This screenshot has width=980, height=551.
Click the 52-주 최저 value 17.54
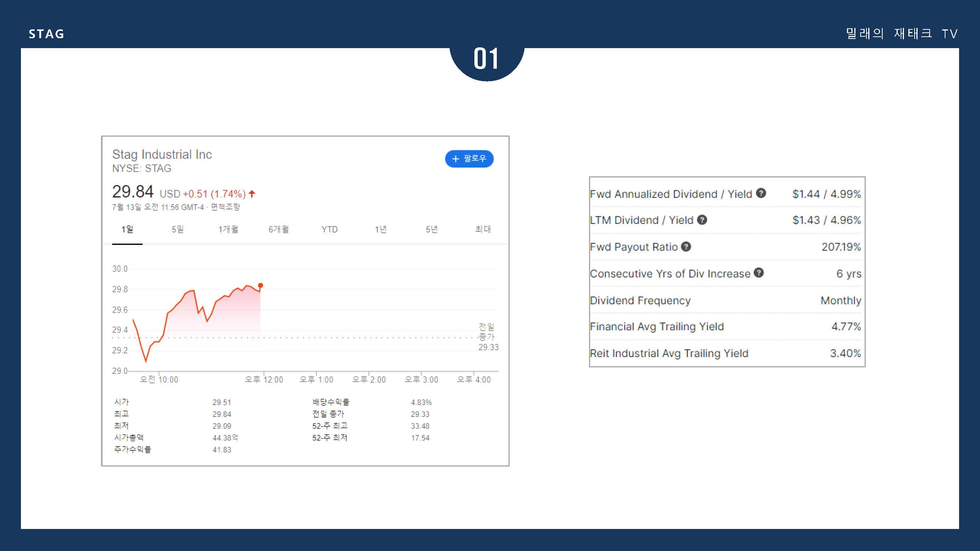click(420, 438)
